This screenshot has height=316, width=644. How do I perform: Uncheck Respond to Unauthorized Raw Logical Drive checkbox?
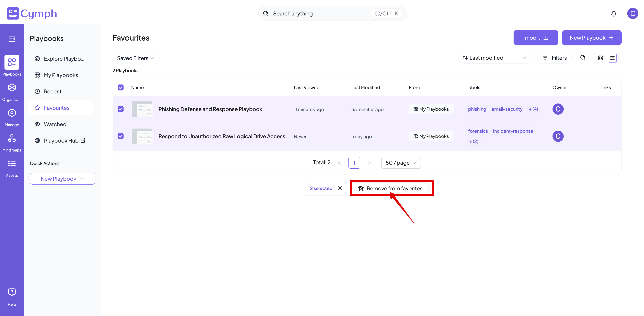click(x=121, y=136)
